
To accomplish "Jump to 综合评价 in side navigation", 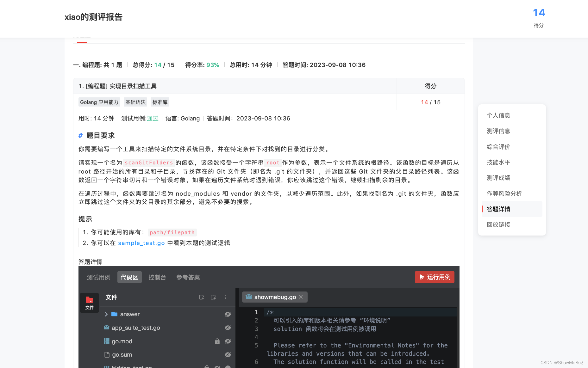I will tap(498, 147).
